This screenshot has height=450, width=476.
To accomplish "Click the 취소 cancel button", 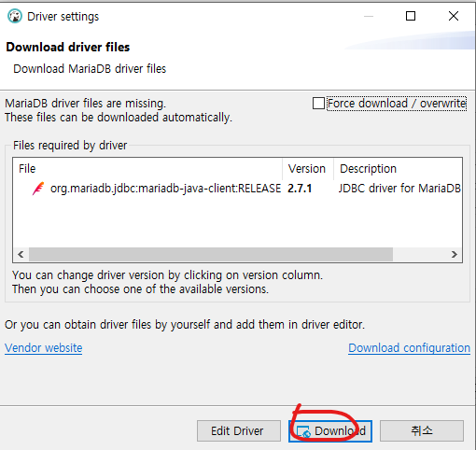I will click(422, 431).
